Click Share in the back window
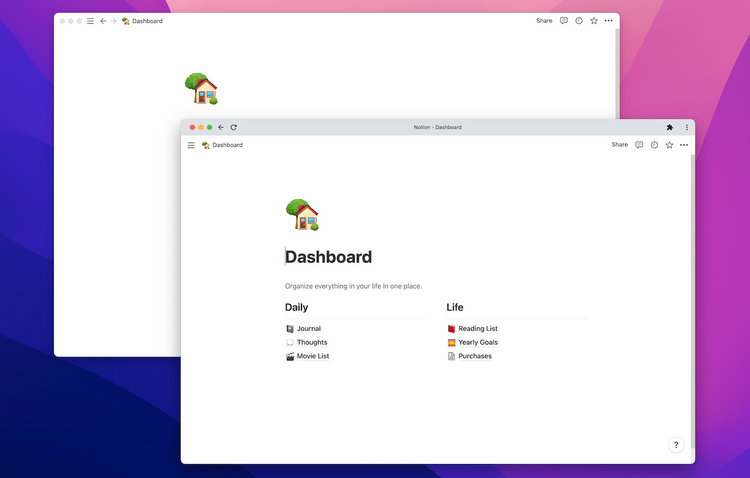 coord(544,21)
